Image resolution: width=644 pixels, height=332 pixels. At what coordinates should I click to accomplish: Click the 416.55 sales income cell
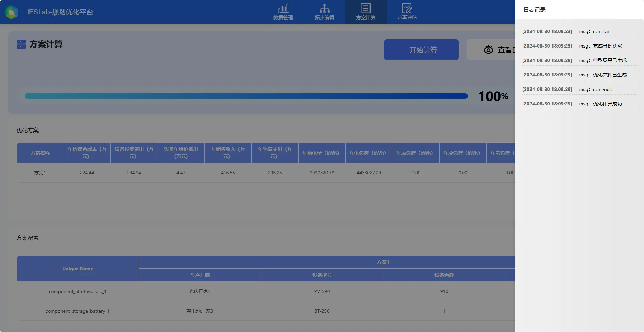pos(228,173)
